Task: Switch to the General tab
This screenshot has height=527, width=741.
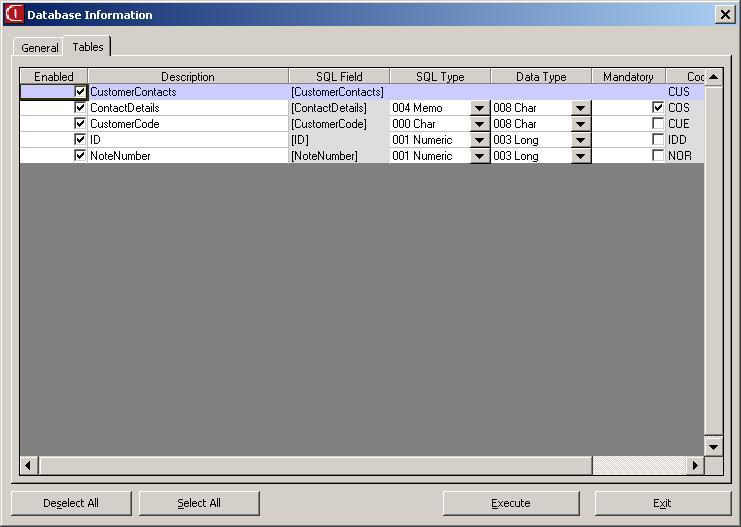Action: click(x=39, y=48)
